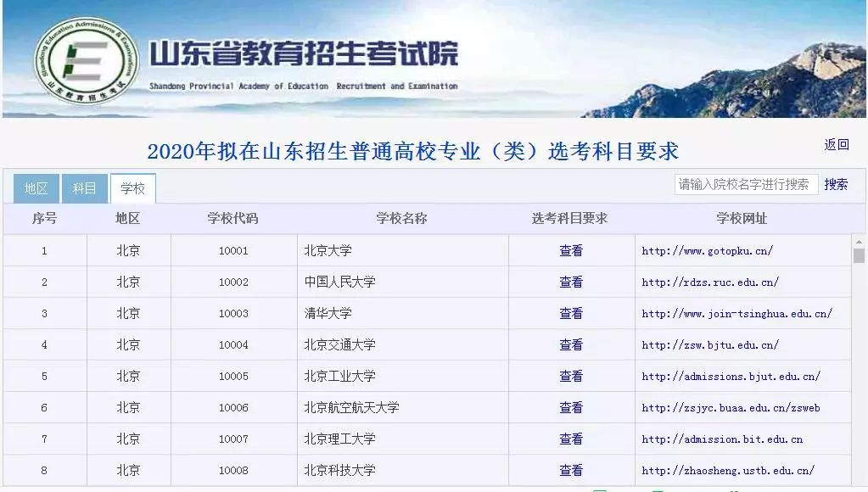Select the 北京理工大学 school name cell
Screen dimensions: 868x492
(x=402, y=439)
